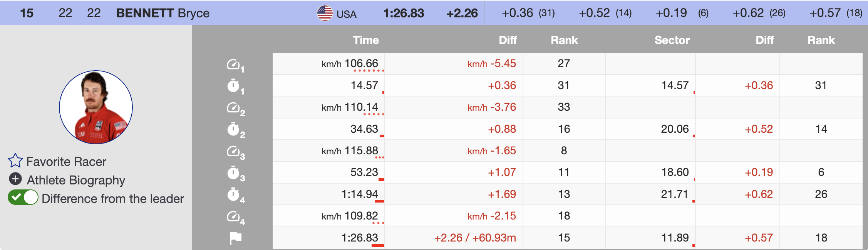Click the finish time 1:26.83 cell
The height and width of the screenshot is (250, 868).
coord(359,238)
